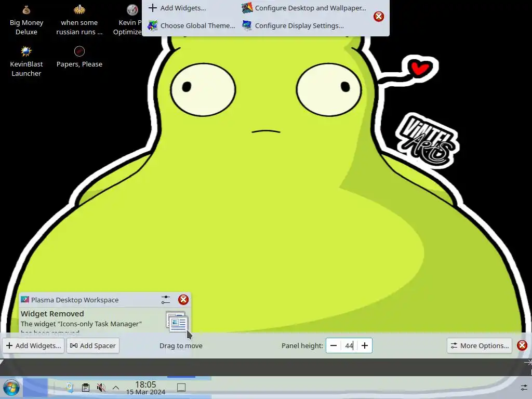Click the Show Desktop panel icon
Screen dimensions: 532x399
181,388
